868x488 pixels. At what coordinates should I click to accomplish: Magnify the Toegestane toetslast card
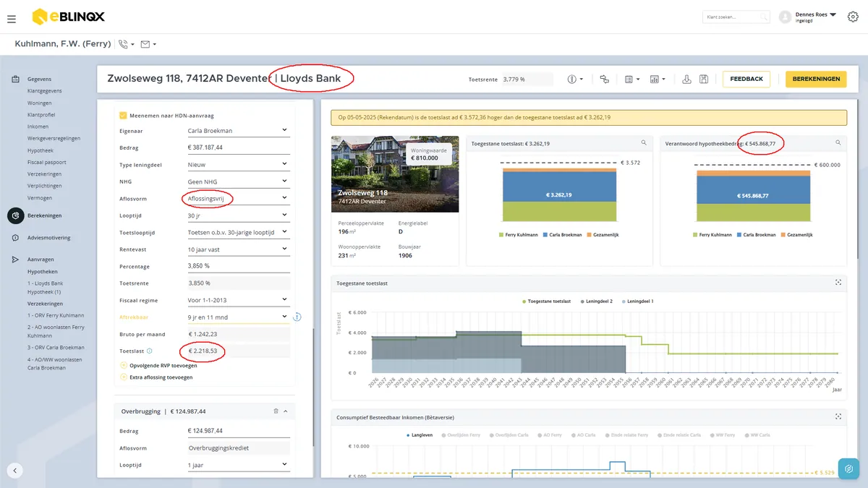point(644,143)
